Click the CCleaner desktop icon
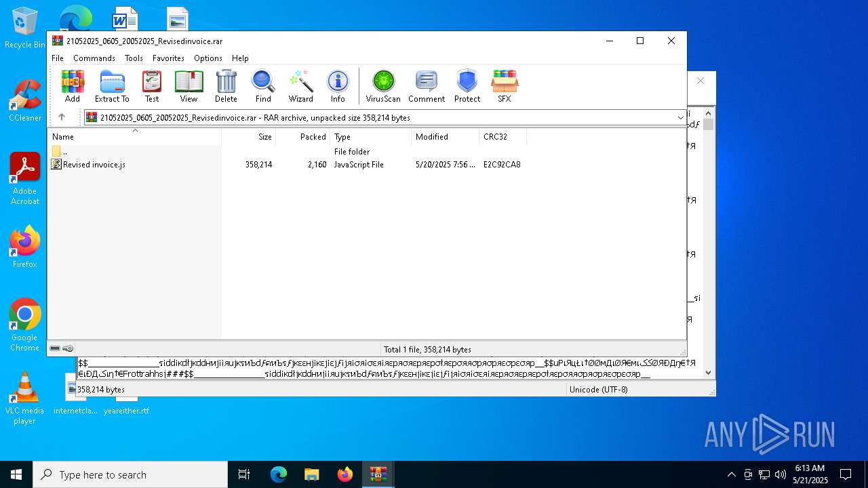The image size is (868, 488). pos(25,101)
